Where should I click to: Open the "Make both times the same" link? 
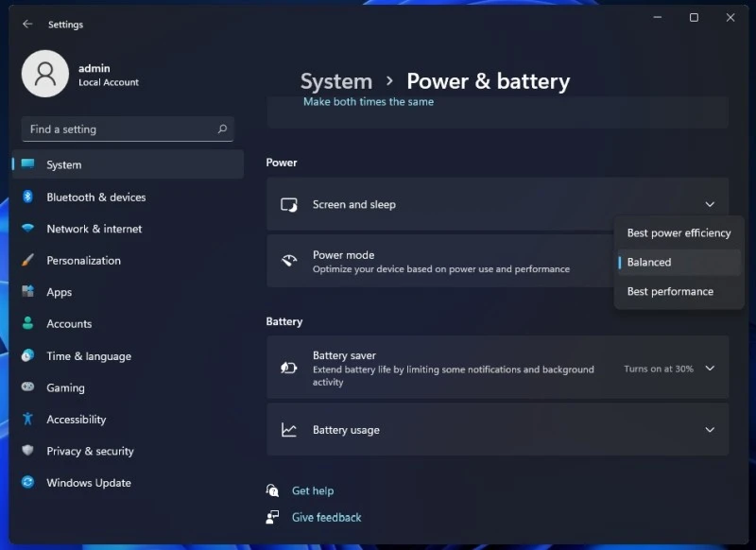click(368, 101)
